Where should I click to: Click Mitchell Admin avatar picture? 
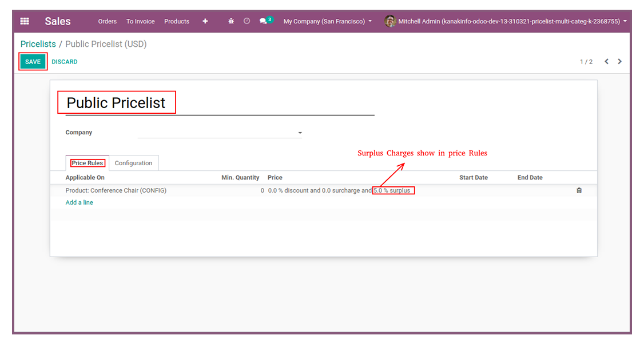pos(389,21)
